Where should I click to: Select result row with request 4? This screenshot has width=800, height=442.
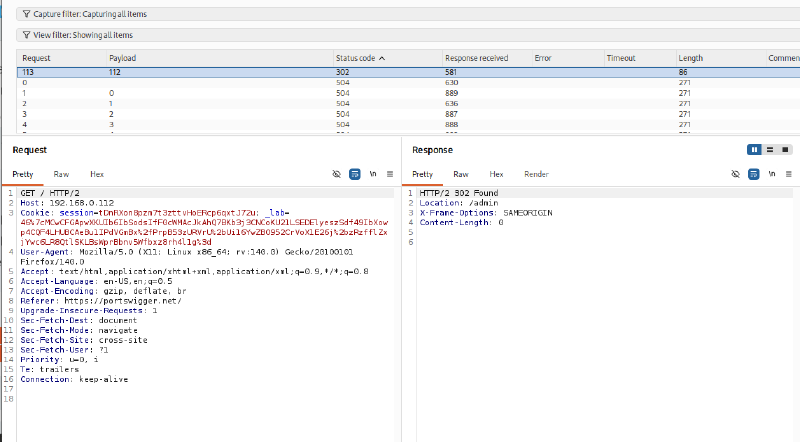coord(408,125)
